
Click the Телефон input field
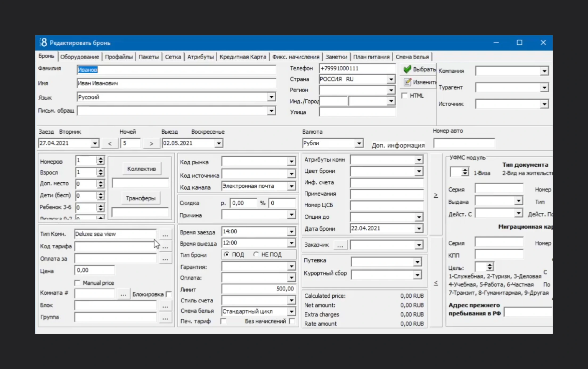click(x=357, y=68)
